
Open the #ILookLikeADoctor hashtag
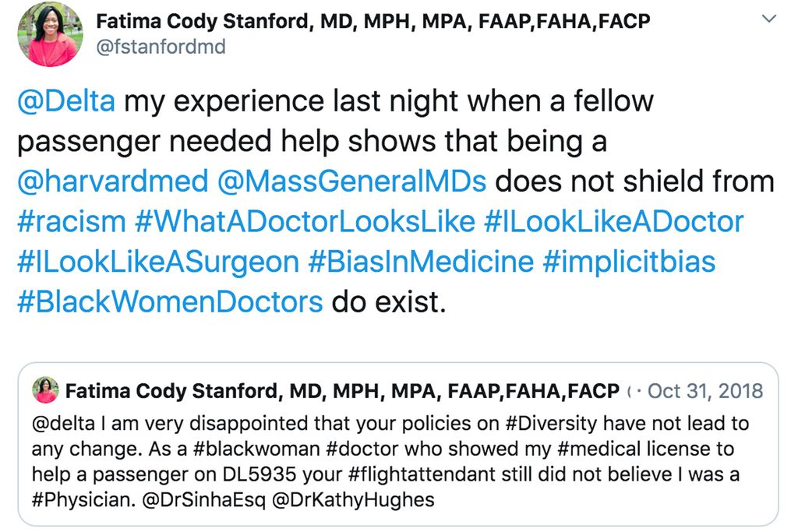613,222
